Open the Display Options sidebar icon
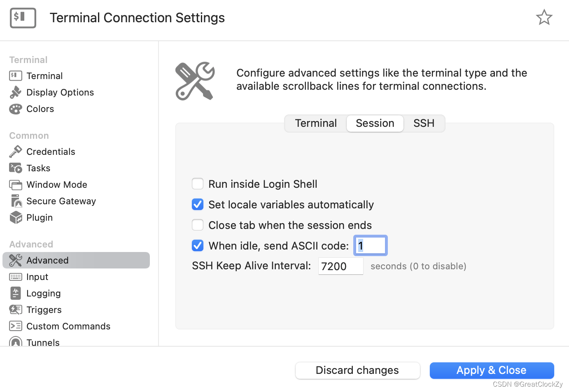The height and width of the screenshot is (392, 569). [16, 92]
